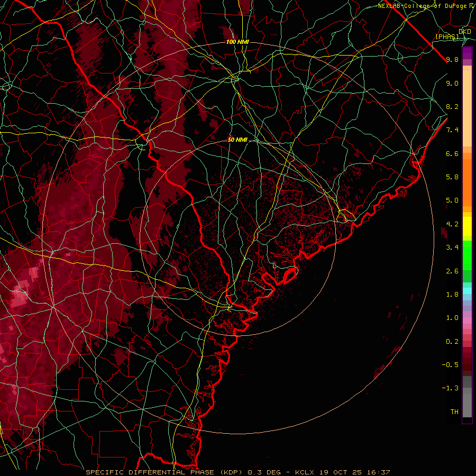Click the -0.5 value on the color scale

click(x=450, y=365)
